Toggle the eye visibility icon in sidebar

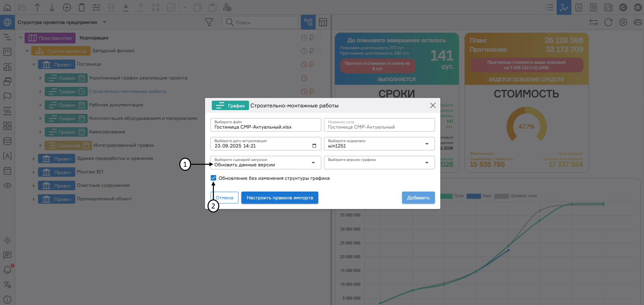7,186
